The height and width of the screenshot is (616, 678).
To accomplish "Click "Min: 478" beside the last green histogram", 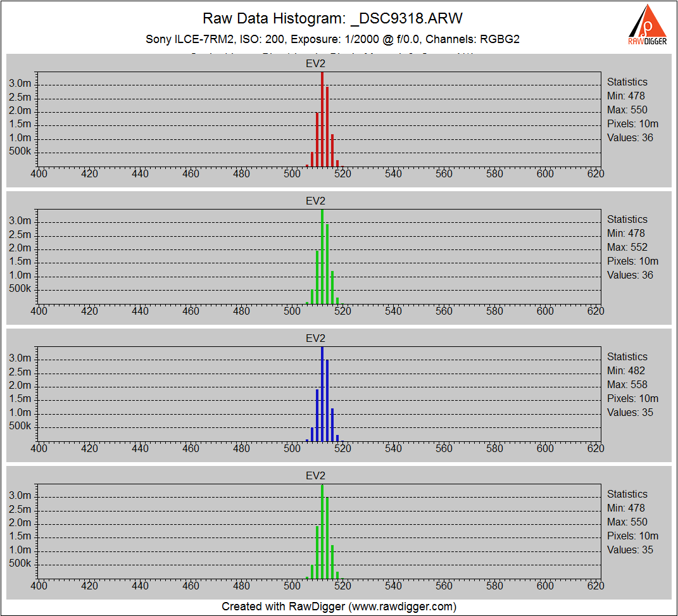I will point(625,508).
